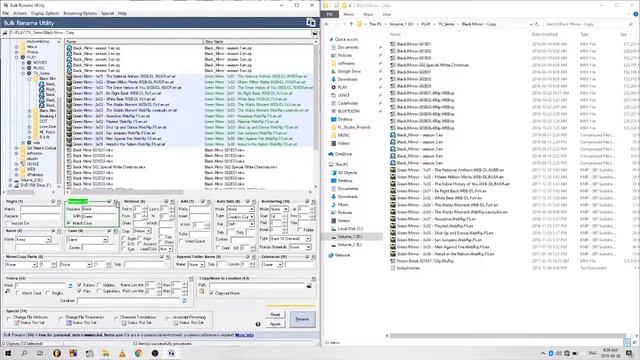
Task: Click the round help question-mark icon near Revert
Action: [x=258, y=324]
